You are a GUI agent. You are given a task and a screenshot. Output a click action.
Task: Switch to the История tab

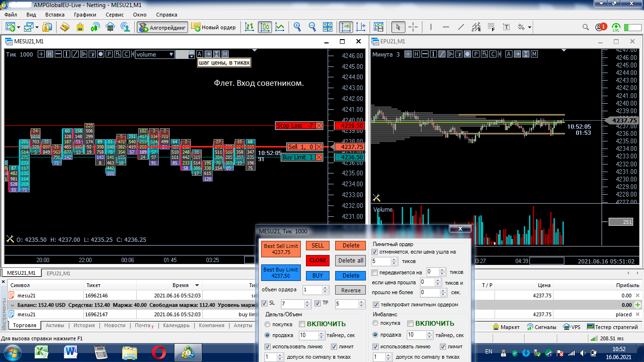point(84,325)
